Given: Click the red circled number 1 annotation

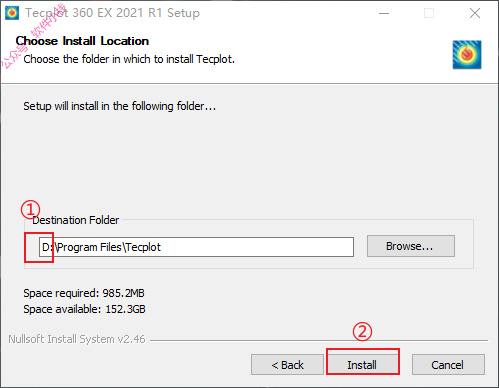Looking at the screenshot, I should (30, 209).
